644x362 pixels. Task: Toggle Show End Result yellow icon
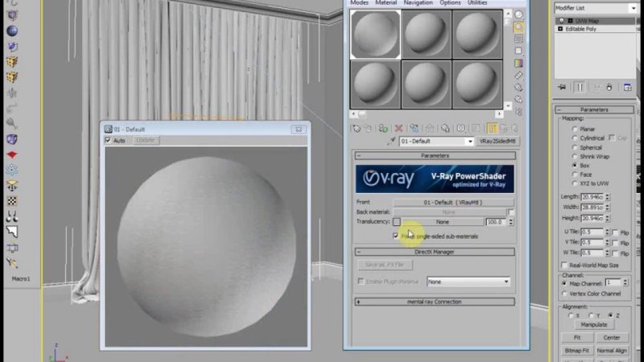coord(492,129)
